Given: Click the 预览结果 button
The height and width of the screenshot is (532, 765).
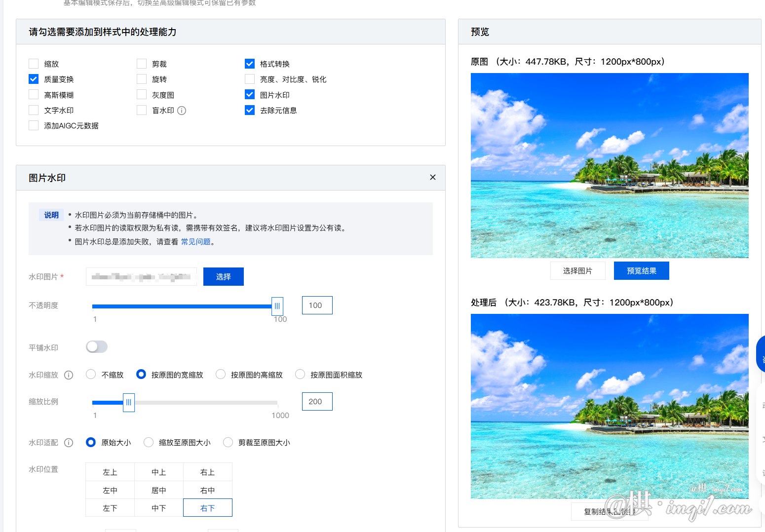Looking at the screenshot, I should pyautogui.click(x=641, y=271).
